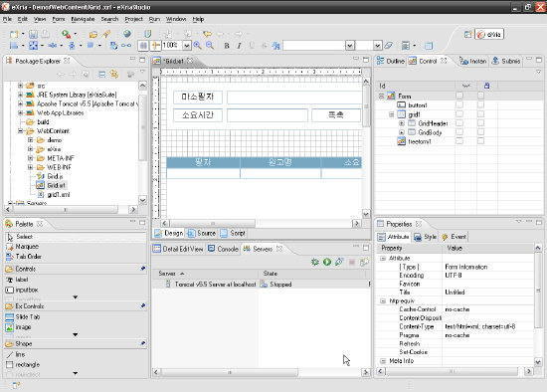Click the Run green play toolbar icon
547x392 pixels.
[66, 34]
